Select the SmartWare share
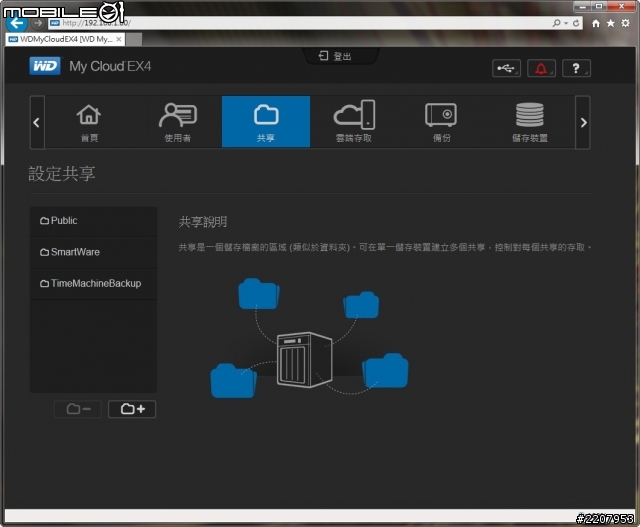Screen dimensions: 640x527 (93, 252)
